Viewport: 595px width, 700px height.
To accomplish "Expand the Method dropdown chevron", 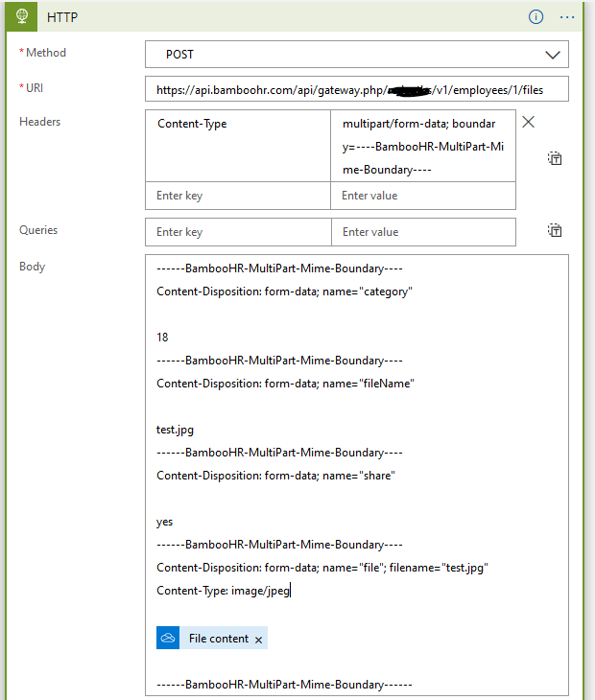I will pos(553,55).
